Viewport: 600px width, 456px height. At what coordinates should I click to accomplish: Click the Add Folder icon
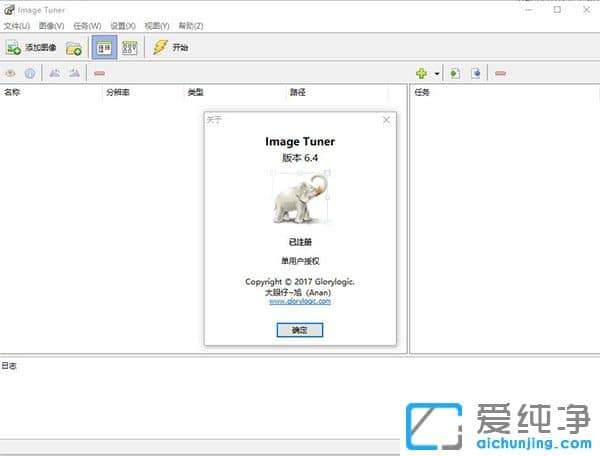(74, 48)
